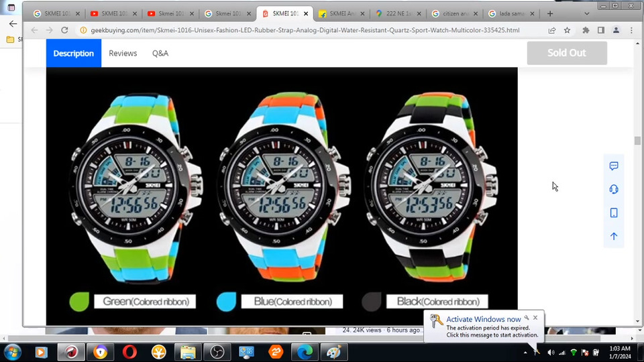Open the live chat bubble icon
The image size is (644, 362).
coord(614,166)
